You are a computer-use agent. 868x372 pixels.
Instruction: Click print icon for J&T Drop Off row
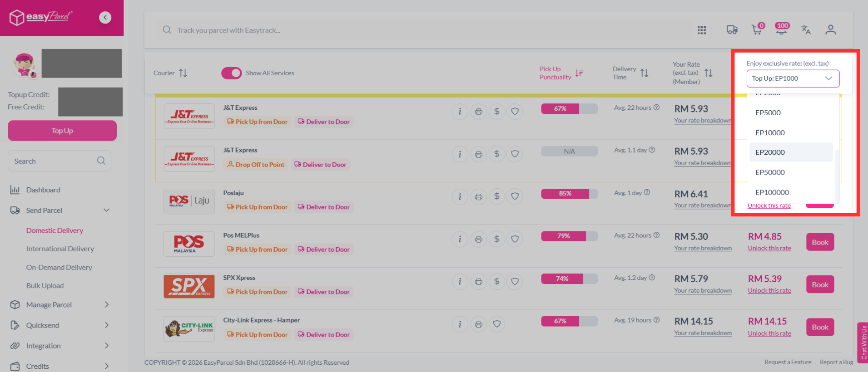click(x=478, y=154)
